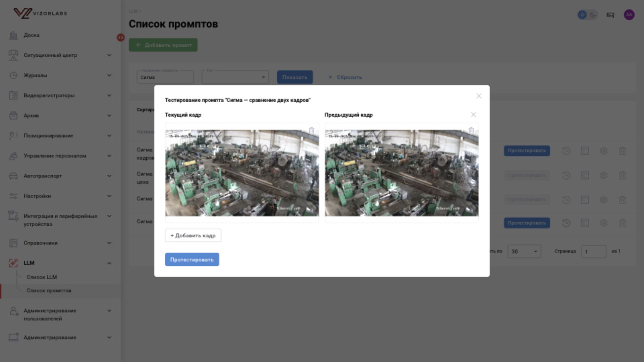Open the 'Тип' filter dropdown
Screen dimensions: 644x362
point(235,77)
